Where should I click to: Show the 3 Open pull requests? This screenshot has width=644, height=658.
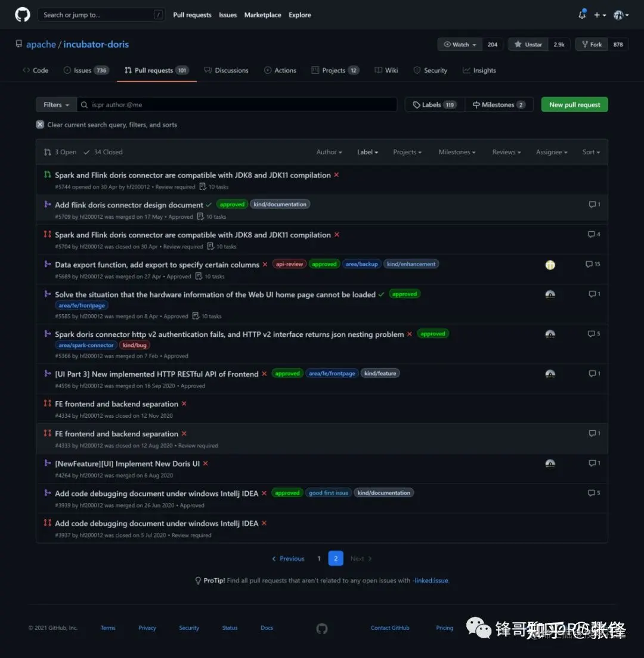[x=60, y=152]
